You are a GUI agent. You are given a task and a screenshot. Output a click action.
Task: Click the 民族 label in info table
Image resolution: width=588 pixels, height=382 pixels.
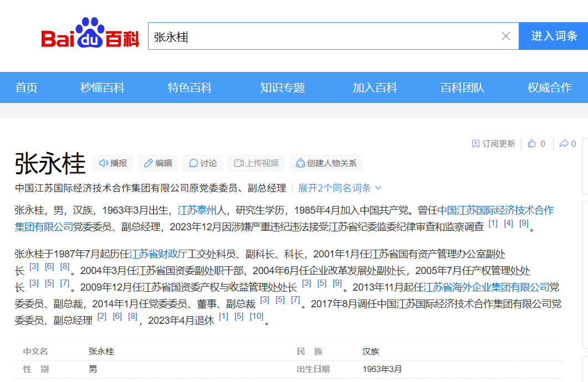point(310,352)
